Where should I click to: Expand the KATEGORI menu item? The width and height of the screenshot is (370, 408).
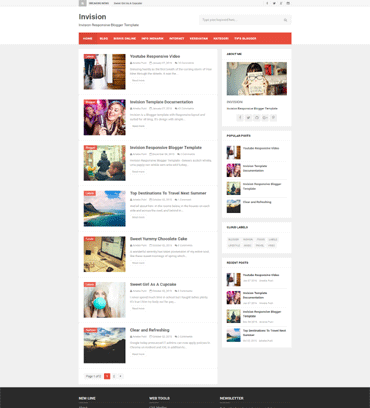[x=221, y=38]
